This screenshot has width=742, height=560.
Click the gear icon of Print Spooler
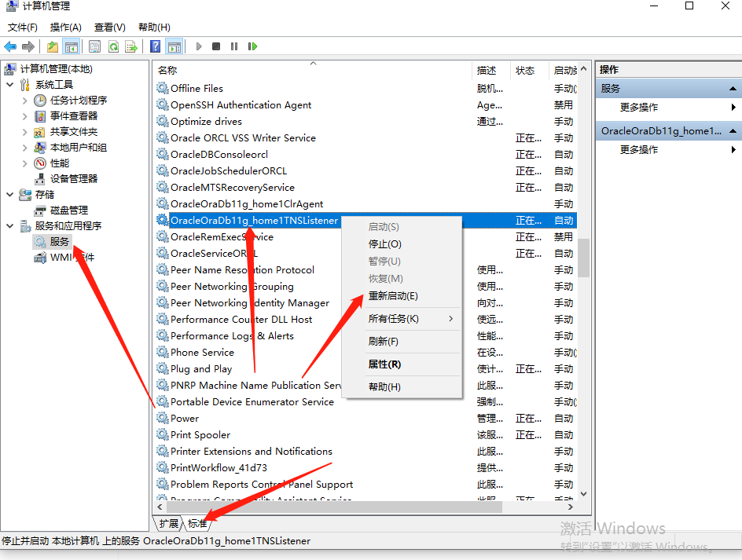tap(163, 434)
